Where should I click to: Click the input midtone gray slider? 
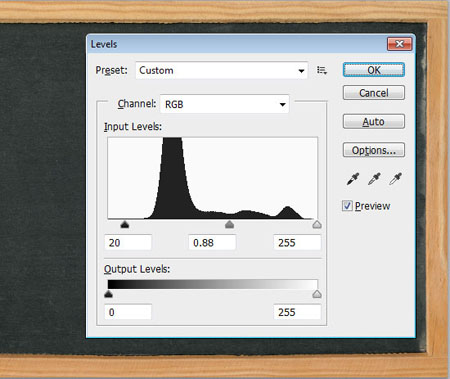pos(229,224)
